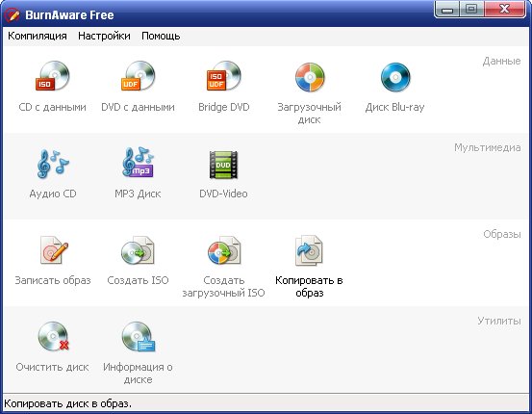Click the "Очистить диск" label
Image resolution: width=532 pixels, height=414 pixels.
click(x=53, y=367)
